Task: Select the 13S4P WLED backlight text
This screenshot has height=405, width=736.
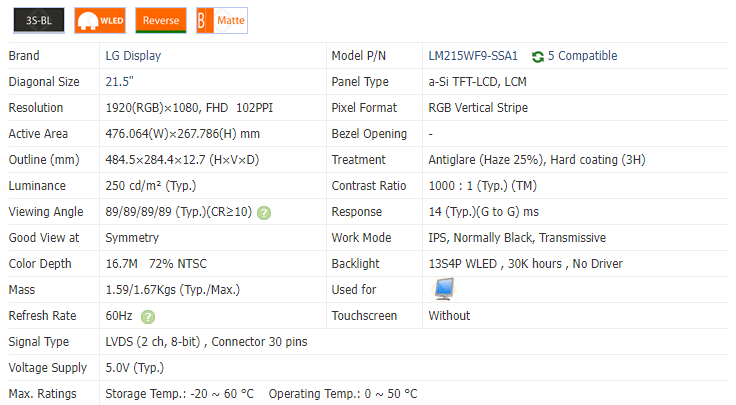Action: coord(462,264)
